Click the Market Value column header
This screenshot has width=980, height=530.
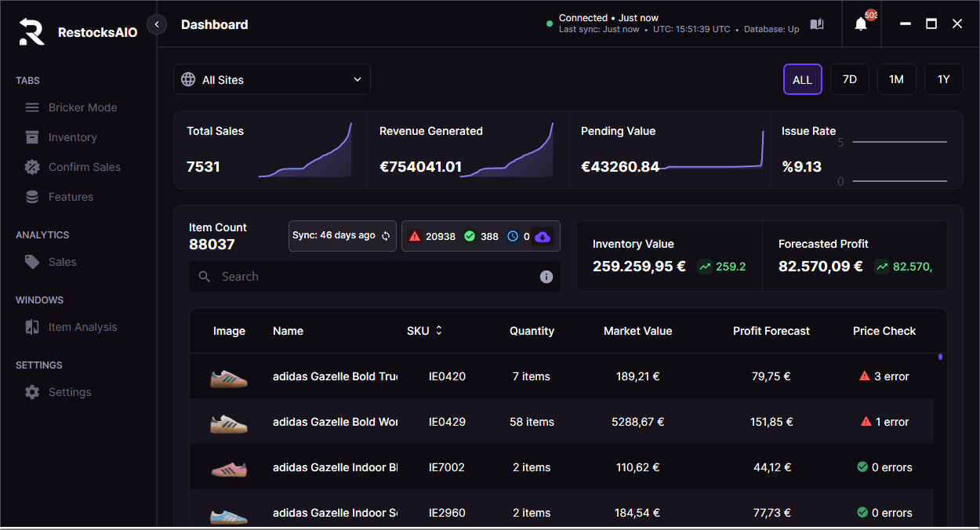pos(637,331)
